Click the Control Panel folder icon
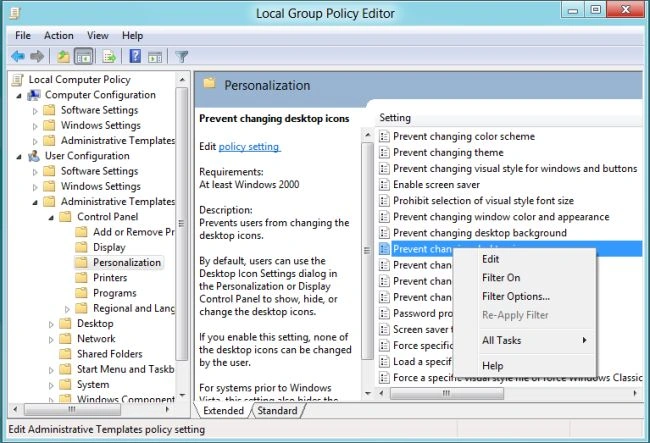The image size is (650, 443). tap(65, 217)
